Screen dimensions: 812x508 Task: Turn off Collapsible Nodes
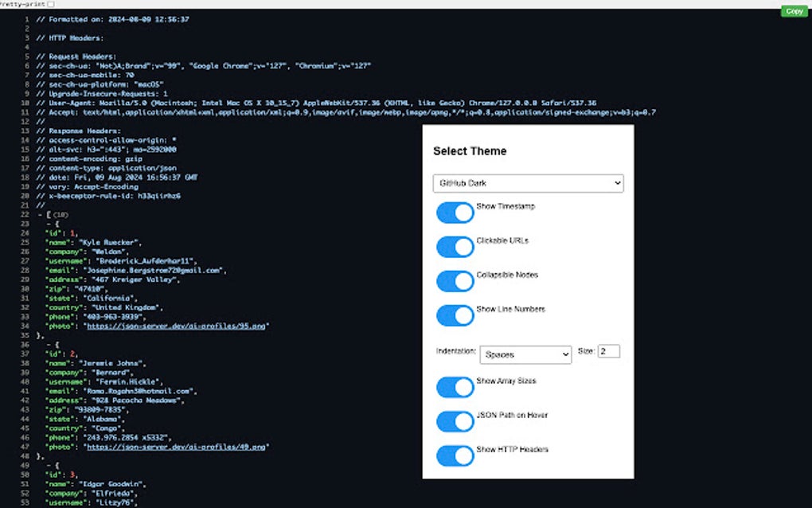point(455,281)
